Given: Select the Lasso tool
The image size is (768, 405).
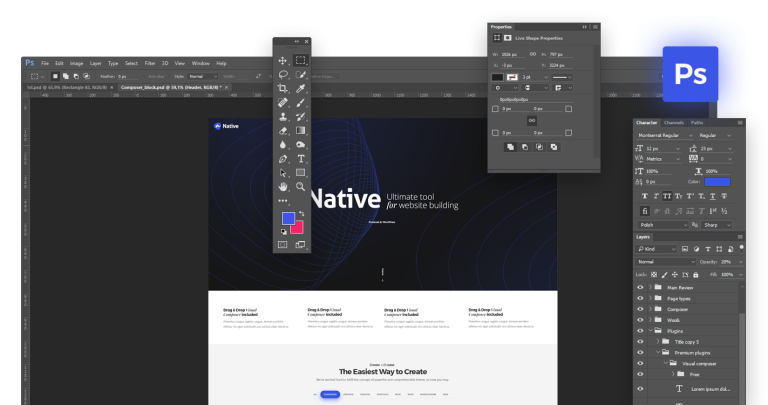Looking at the screenshot, I should [283, 74].
